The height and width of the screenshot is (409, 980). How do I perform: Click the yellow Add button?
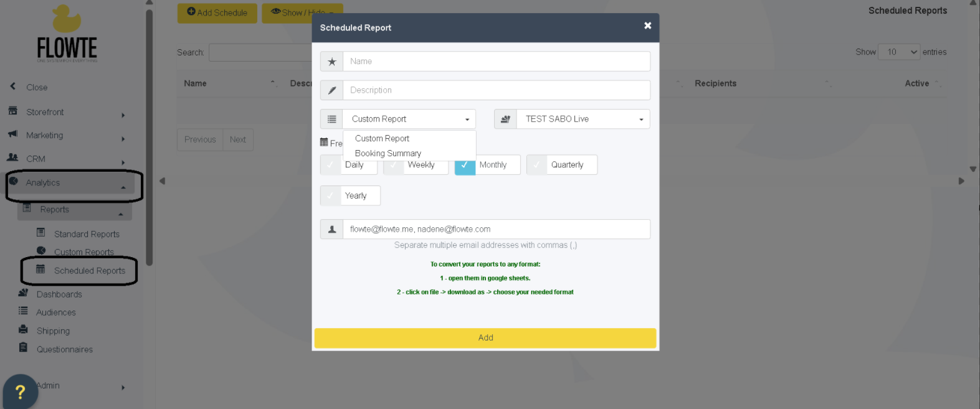click(x=485, y=337)
